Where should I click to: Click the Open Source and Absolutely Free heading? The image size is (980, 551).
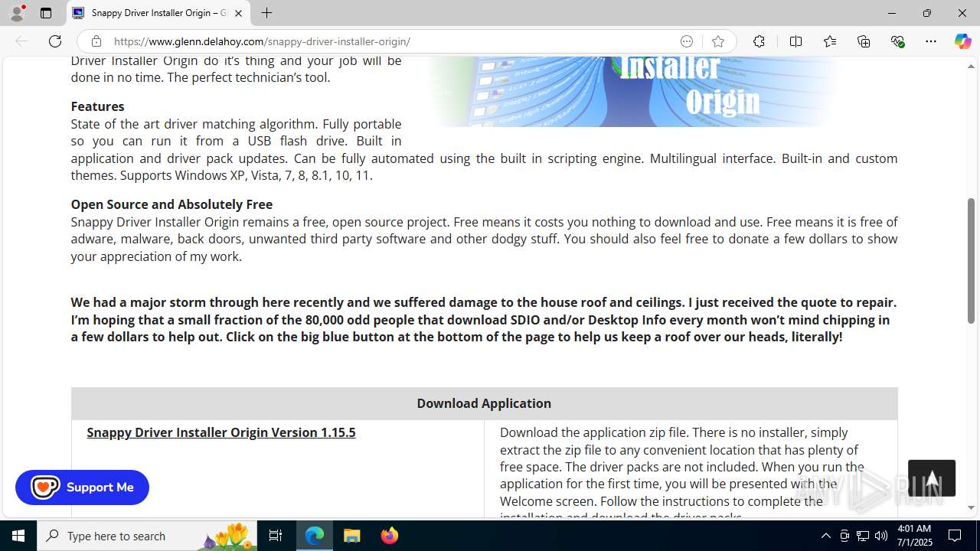point(171,204)
